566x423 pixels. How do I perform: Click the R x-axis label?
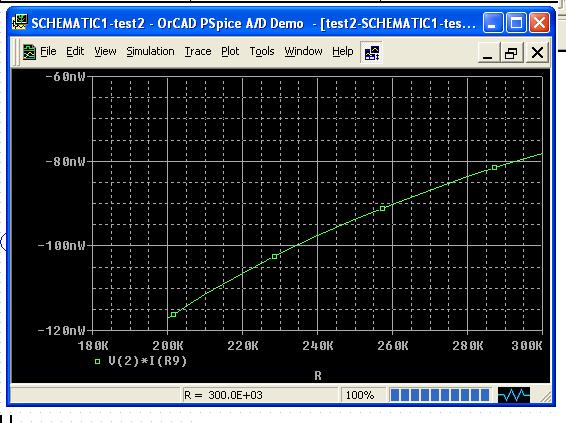click(x=318, y=376)
